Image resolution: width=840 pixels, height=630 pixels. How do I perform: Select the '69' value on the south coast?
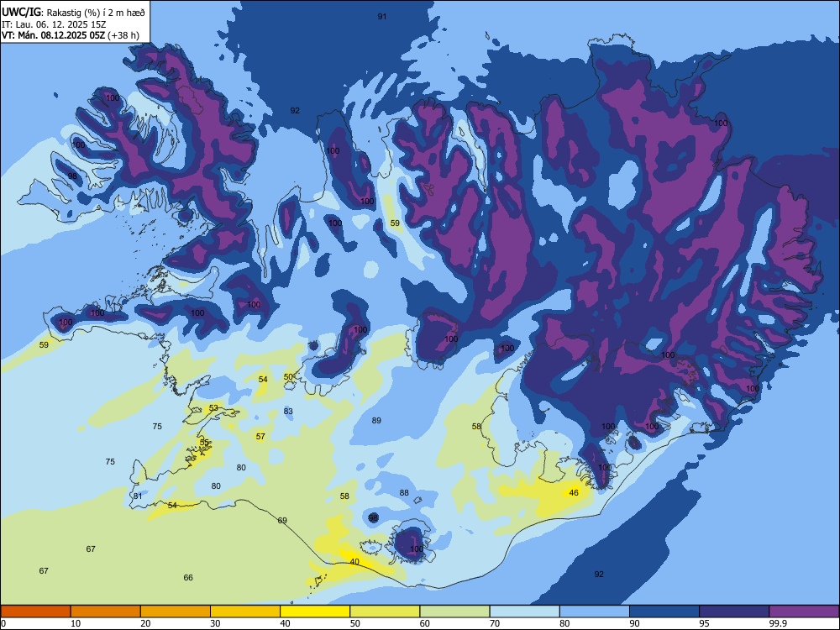pos(282,521)
